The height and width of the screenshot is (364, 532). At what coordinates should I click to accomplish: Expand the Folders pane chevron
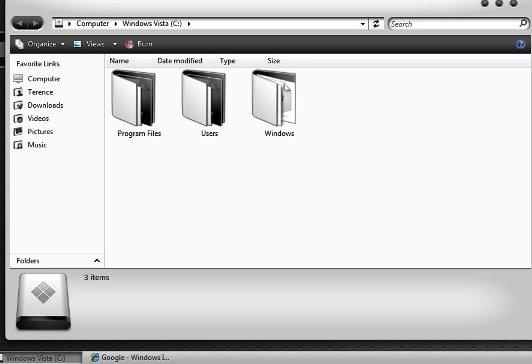(x=97, y=261)
